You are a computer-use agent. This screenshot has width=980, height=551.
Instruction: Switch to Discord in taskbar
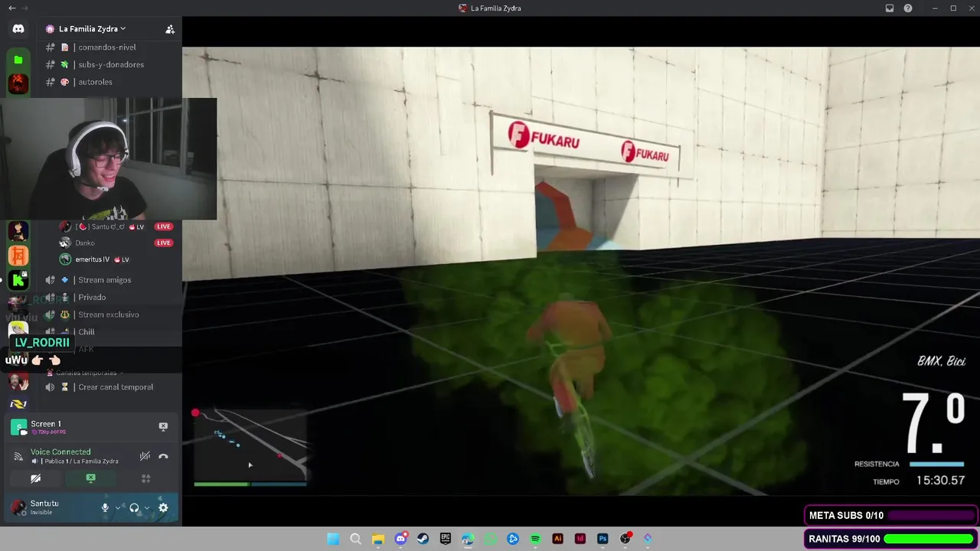pyautogui.click(x=400, y=539)
